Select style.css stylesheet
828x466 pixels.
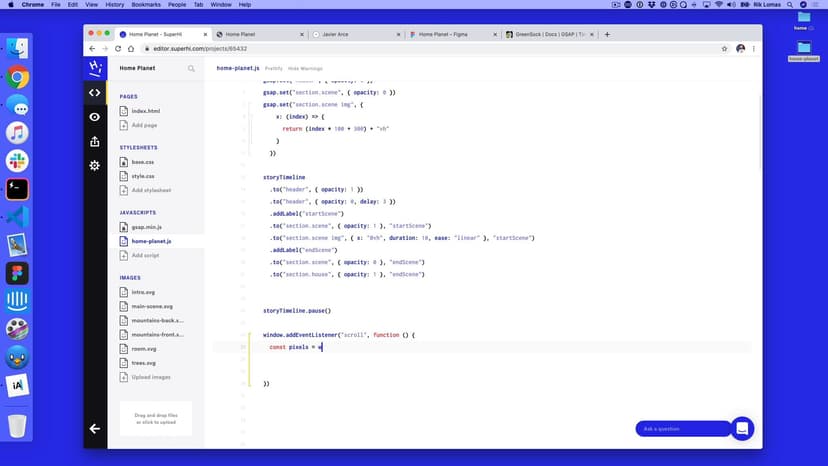(x=143, y=175)
